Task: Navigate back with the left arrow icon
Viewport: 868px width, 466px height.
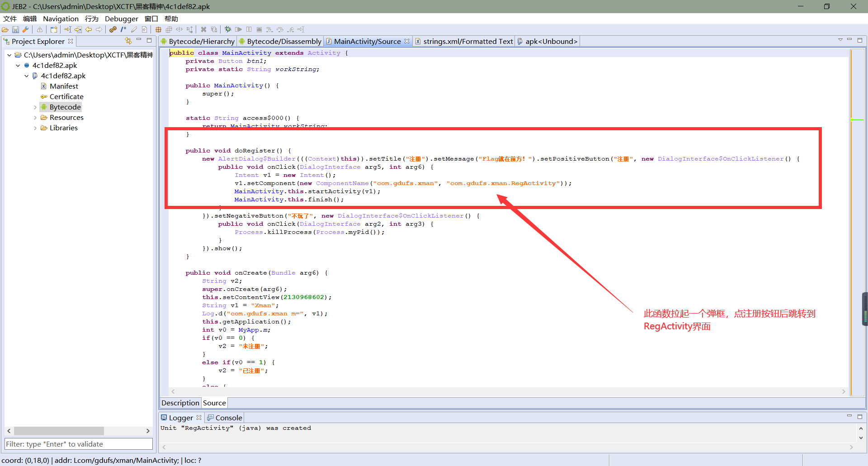Action: [89, 29]
